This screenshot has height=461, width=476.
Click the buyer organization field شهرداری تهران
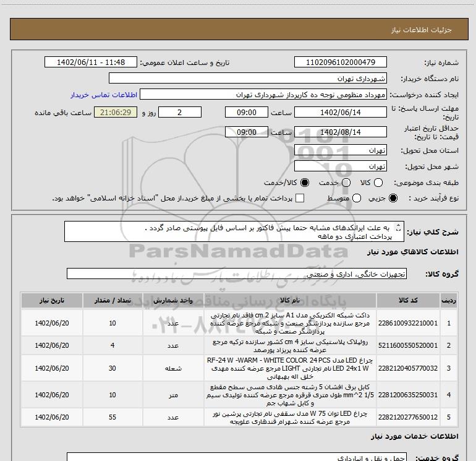[x=248, y=79]
